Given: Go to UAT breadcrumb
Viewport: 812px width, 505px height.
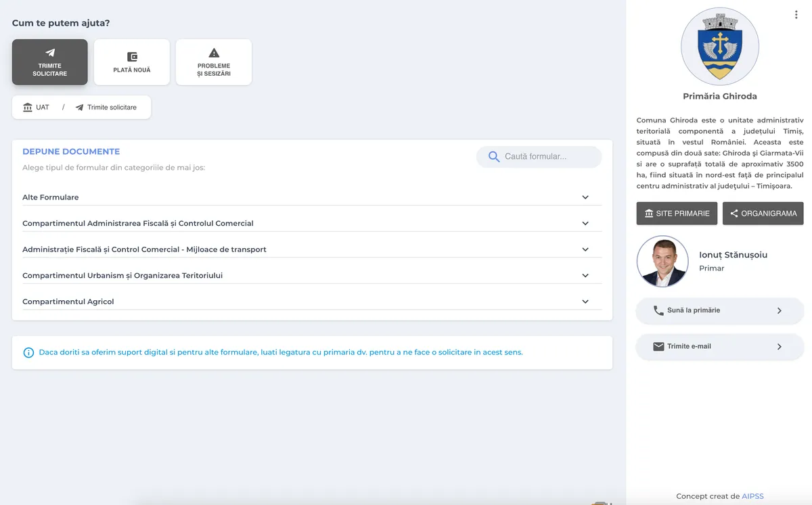Looking at the screenshot, I should pyautogui.click(x=36, y=107).
